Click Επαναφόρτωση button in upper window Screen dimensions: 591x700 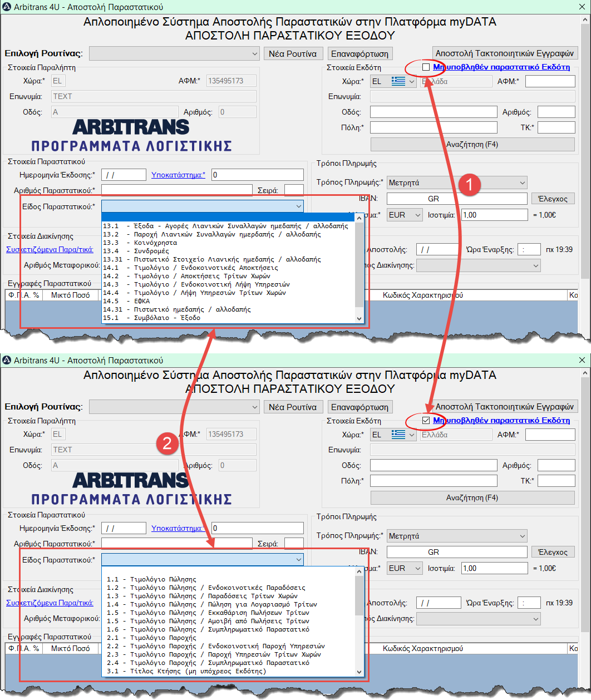click(360, 53)
